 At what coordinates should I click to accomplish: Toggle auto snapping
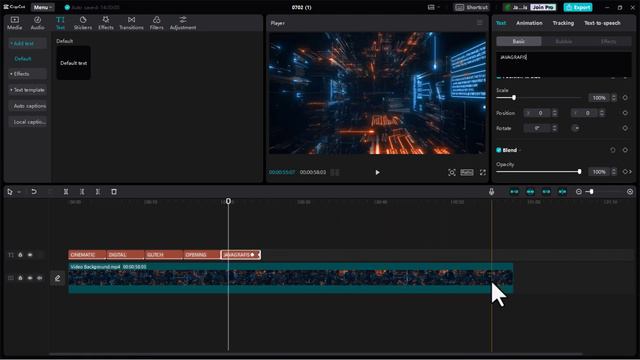(530, 191)
